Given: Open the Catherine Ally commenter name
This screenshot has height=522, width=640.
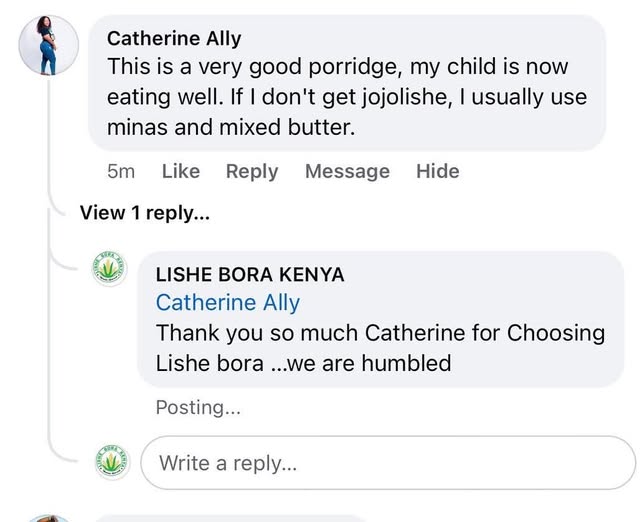Looking at the screenshot, I should pos(174,39).
